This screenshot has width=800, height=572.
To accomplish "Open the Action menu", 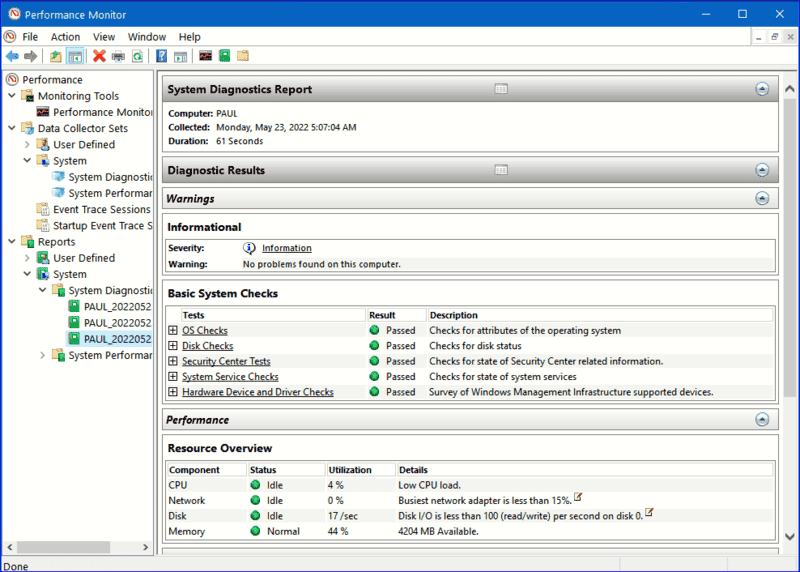I will tap(65, 37).
